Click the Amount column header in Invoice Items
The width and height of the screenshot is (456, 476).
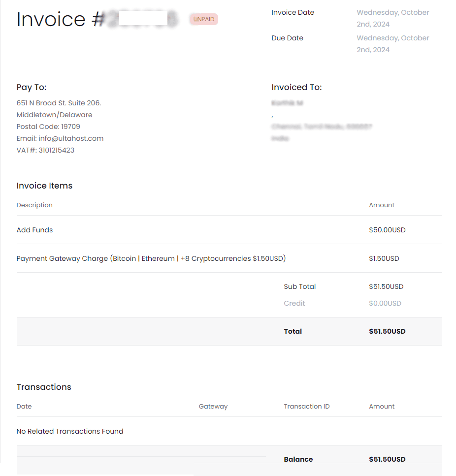382,205
